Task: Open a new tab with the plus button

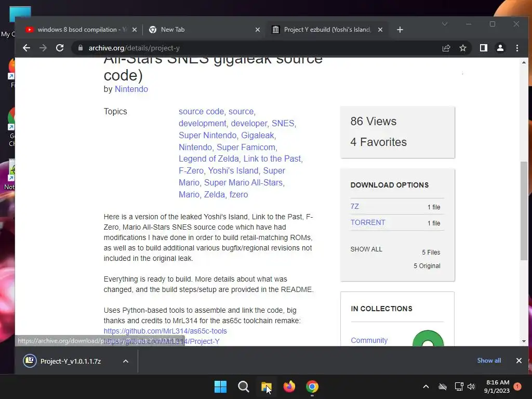Action: [x=400, y=30]
